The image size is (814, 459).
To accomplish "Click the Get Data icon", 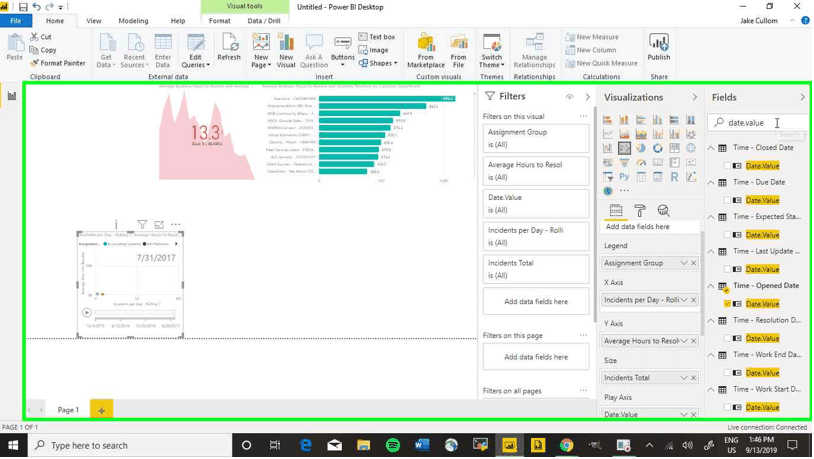I will point(106,50).
